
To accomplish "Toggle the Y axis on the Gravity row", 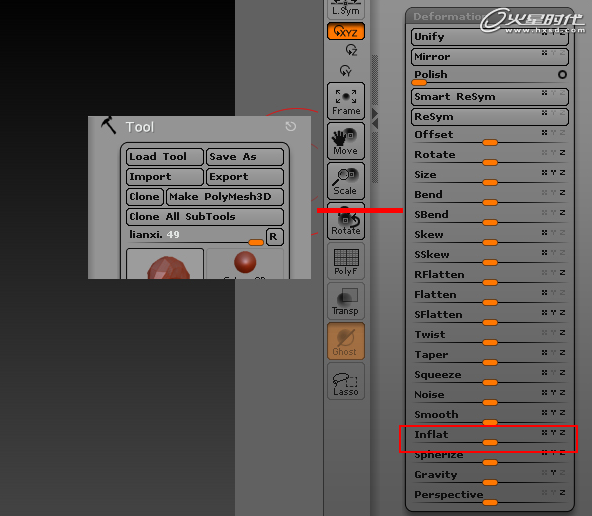I will tap(553, 473).
